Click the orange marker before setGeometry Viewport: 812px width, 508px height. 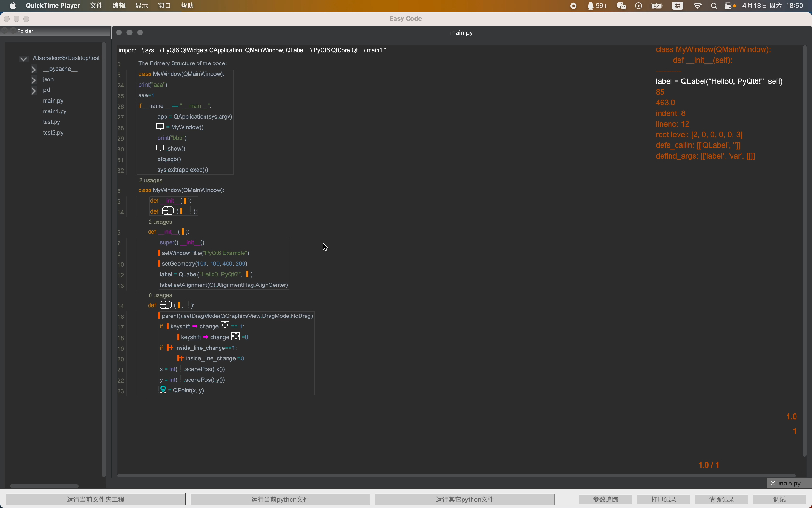[159, 263]
